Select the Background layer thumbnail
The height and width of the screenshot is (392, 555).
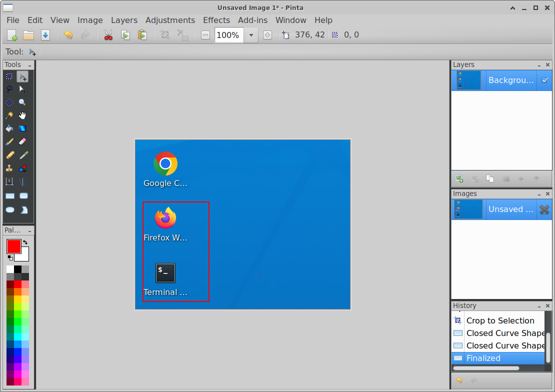(468, 80)
